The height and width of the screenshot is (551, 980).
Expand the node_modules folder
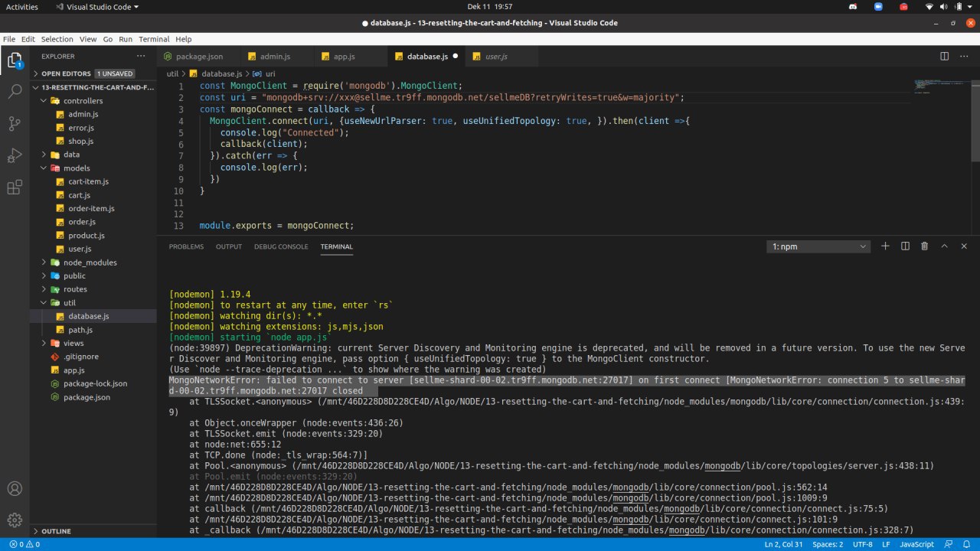pyautogui.click(x=90, y=262)
